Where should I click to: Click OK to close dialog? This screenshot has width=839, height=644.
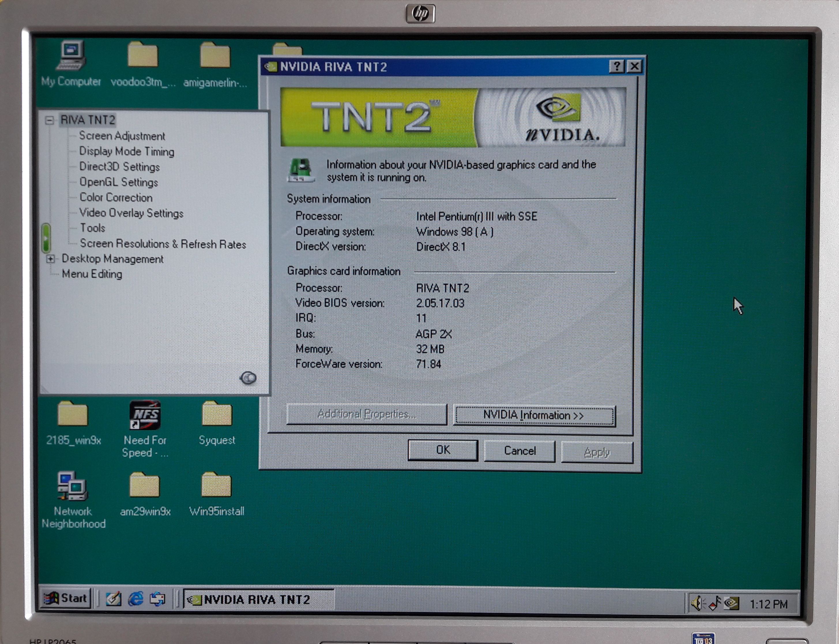[443, 450]
